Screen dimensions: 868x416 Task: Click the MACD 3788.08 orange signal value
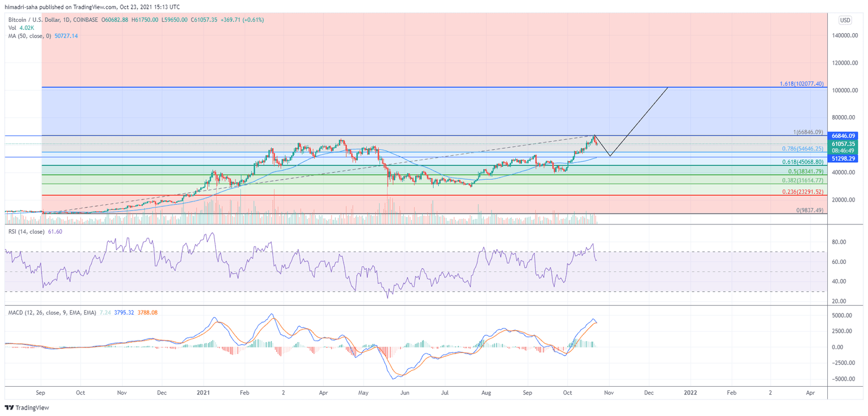point(148,313)
